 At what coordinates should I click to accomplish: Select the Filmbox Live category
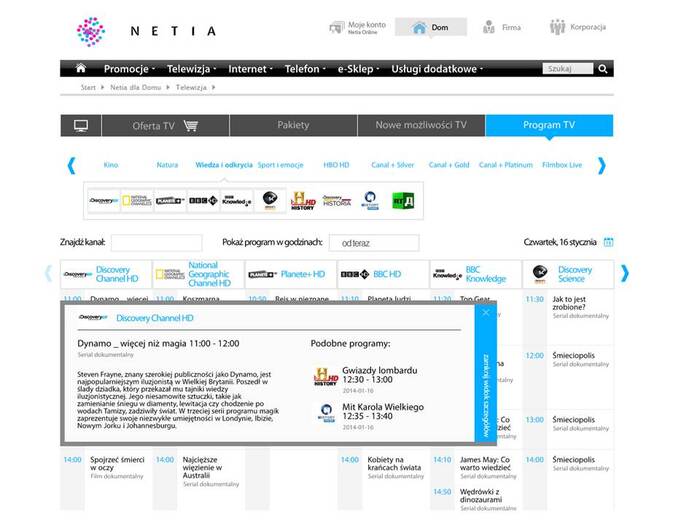click(x=562, y=165)
